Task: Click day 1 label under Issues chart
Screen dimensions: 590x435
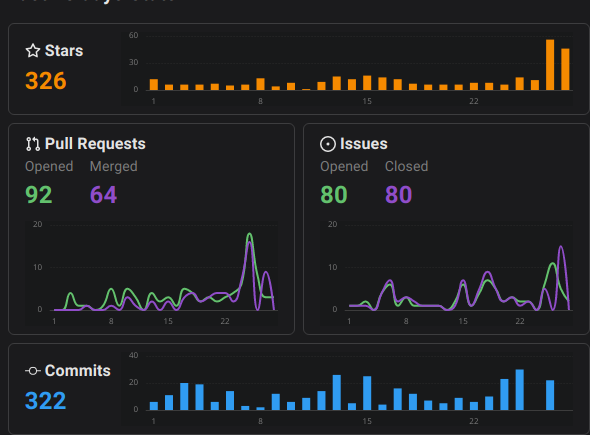Action: (x=349, y=321)
